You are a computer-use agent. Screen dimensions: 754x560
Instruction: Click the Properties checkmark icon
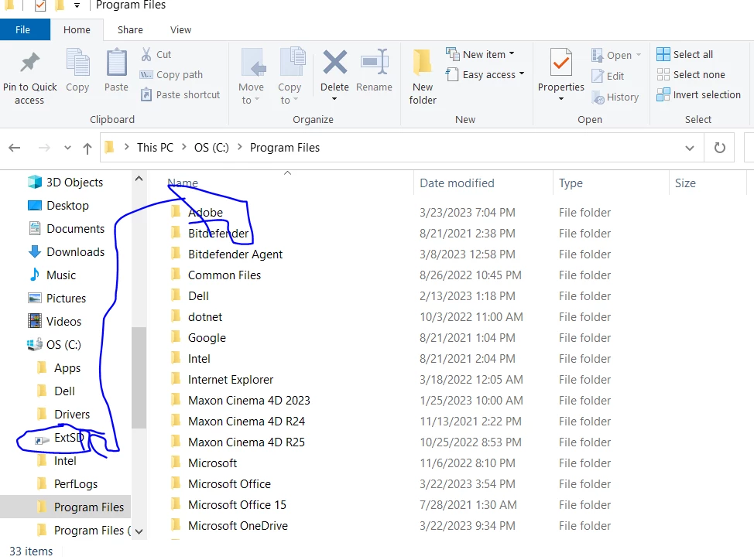click(560, 63)
